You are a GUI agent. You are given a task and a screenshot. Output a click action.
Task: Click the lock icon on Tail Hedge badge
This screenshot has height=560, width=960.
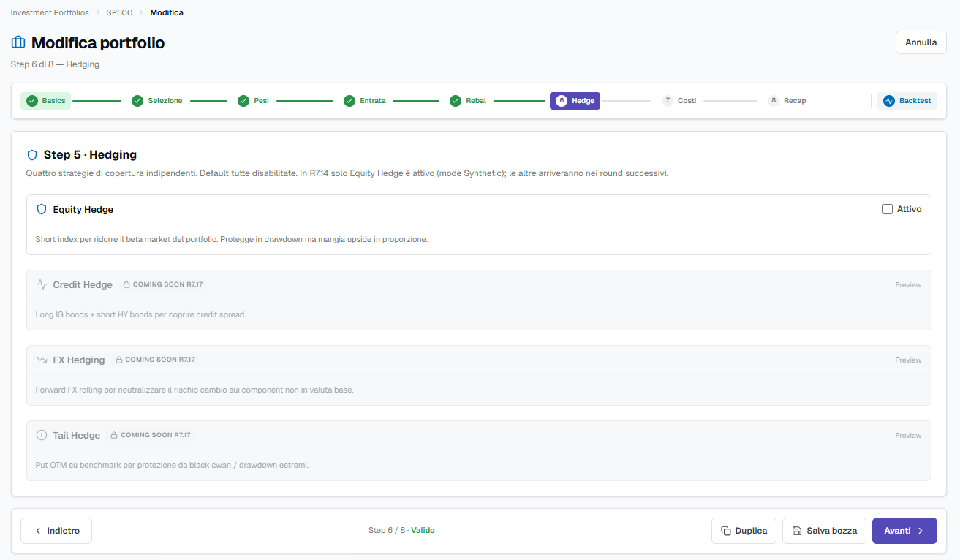coord(114,435)
